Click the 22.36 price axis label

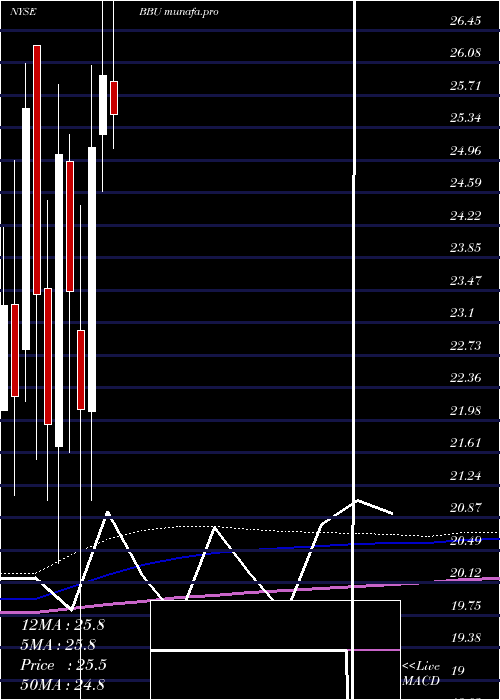466,378
